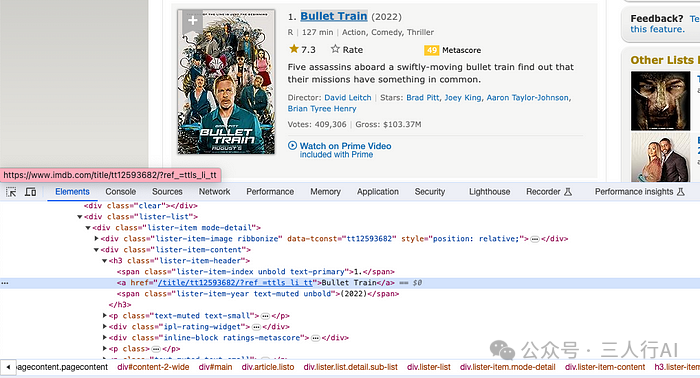The height and width of the screenshot is (378, 700).
Task: Click the 49 Metascore badge
Action: (x=431, y=50)
